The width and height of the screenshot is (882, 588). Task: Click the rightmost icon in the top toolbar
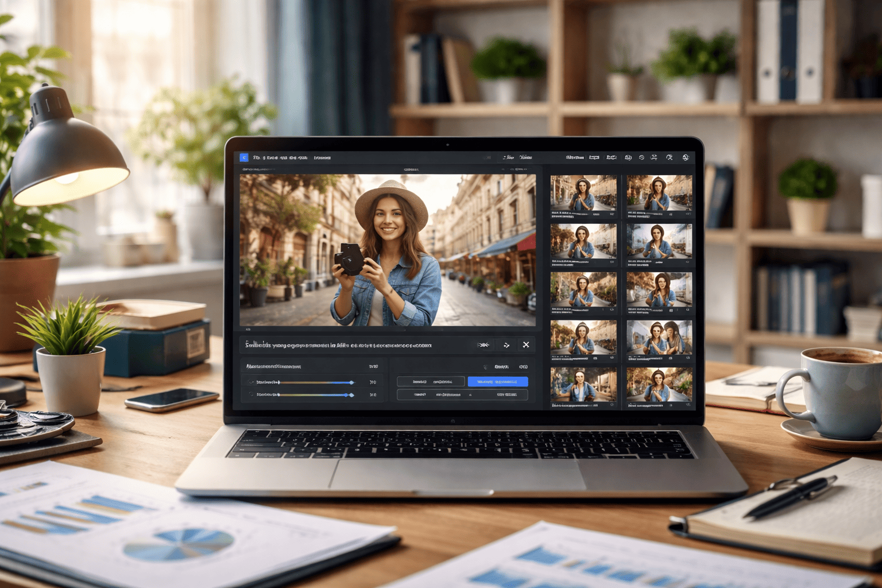coord(686,157)
